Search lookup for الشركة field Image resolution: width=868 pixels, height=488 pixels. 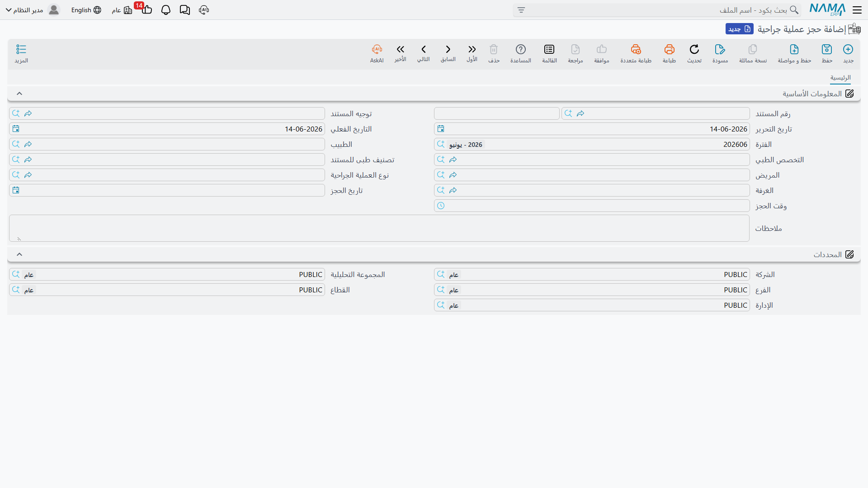click(x=441, y=274)
